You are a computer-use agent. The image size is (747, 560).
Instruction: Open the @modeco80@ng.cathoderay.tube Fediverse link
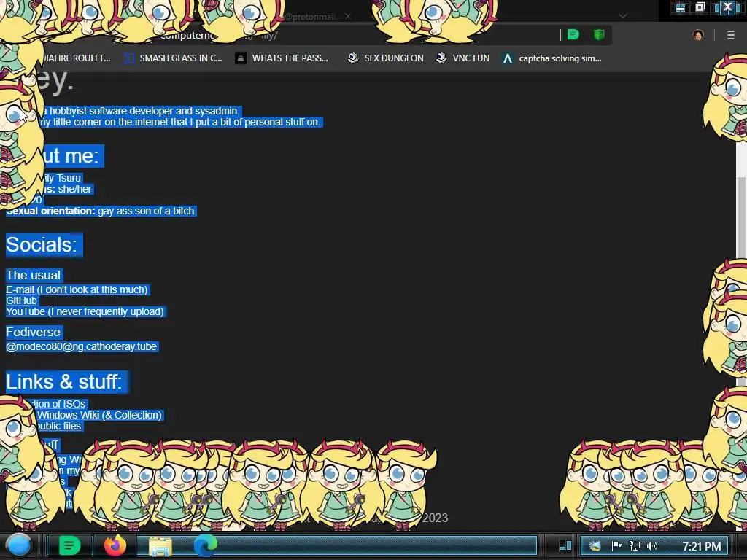click(x=82, y=346)
